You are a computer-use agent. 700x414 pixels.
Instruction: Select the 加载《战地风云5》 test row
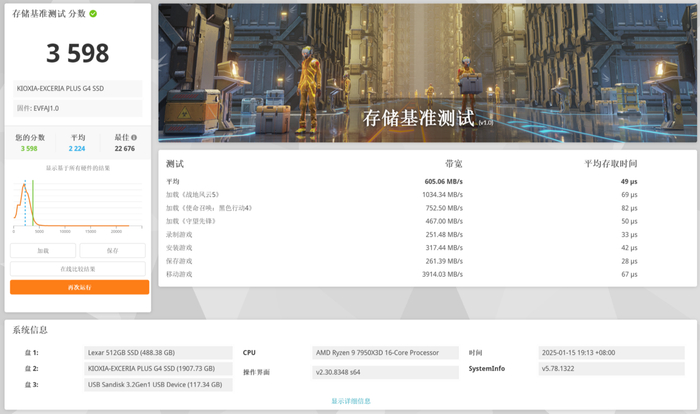402,195
